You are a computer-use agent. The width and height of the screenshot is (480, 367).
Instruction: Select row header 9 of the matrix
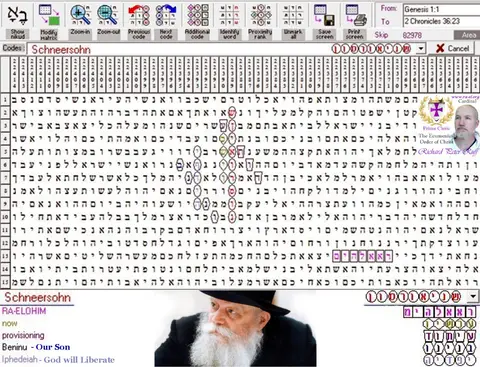tap(5, 204)
